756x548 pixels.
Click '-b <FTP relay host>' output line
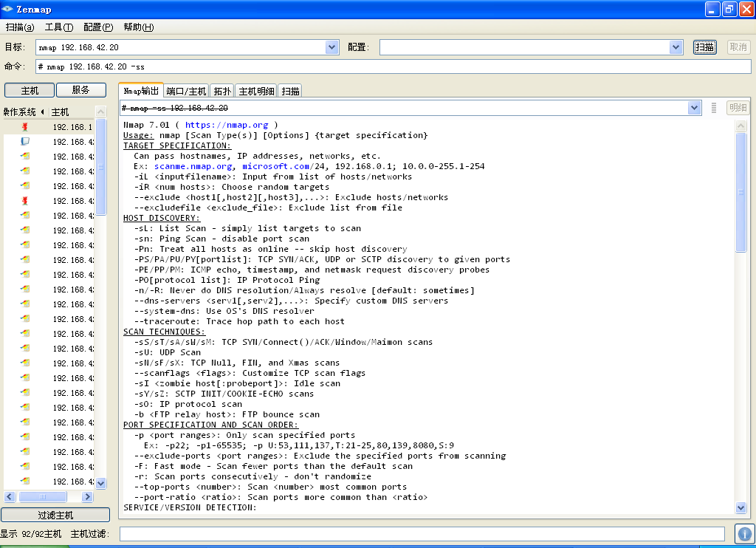(227, 415)
